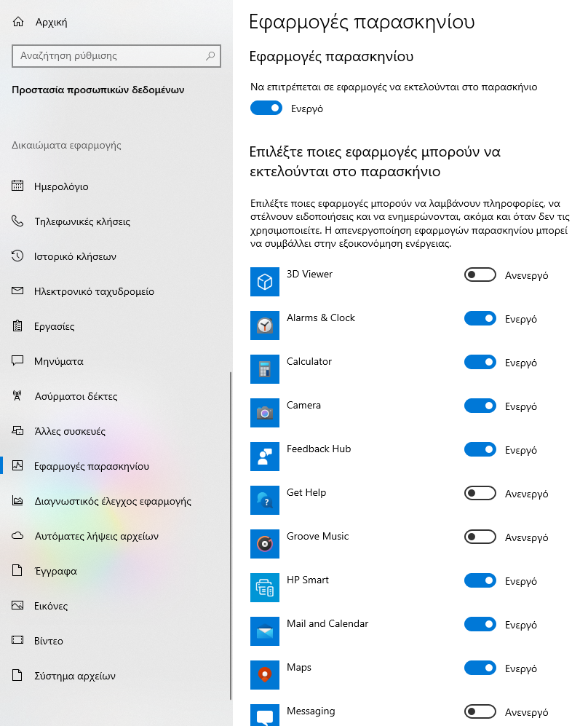Click the Home icon beside Αρχική
The height and width of the screenshot is (726, 588).
pos(18,21)
